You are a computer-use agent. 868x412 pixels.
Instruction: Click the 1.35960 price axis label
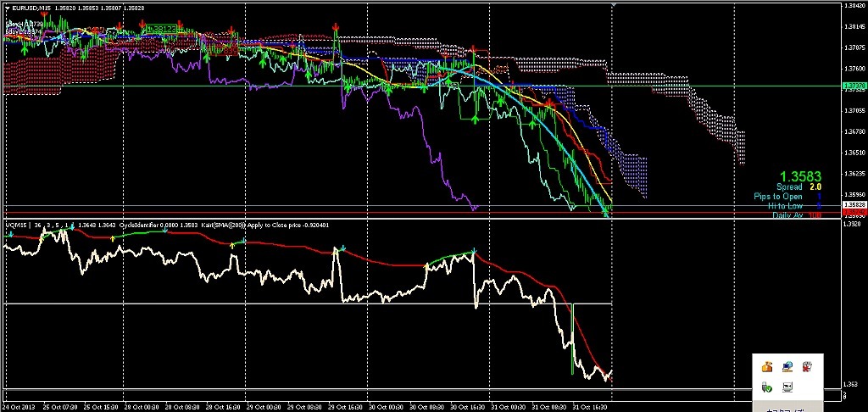pyautogui.click(x=854, y=194)
